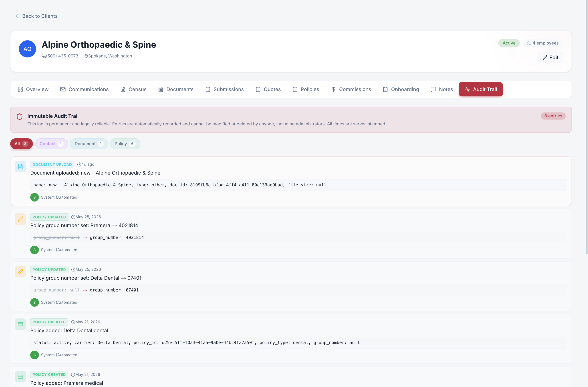Viewport: 588px width, 387px height.
Task: Click the envelope icon on Communications tab
Action: click(x=63, y=89)
